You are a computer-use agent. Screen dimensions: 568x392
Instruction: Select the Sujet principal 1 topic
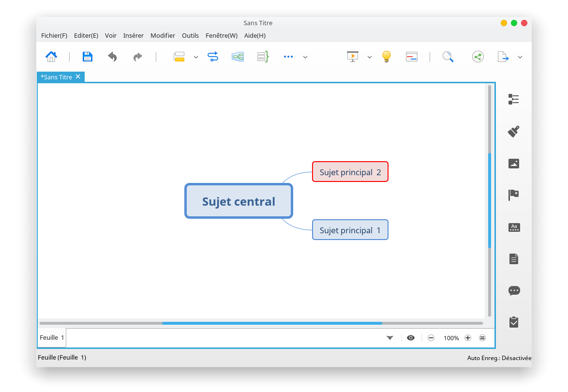(x=350, y=230)
